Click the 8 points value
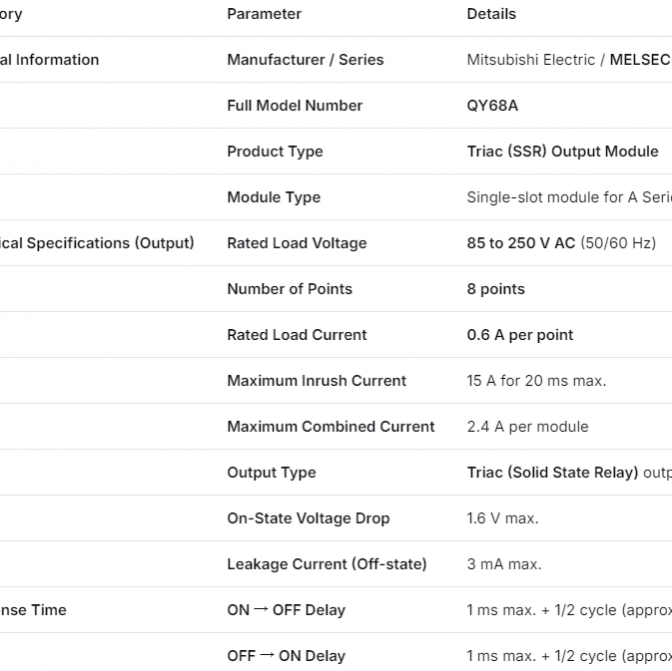The height and width of the screenshot is (671, 672). click(x=495, y=289)
